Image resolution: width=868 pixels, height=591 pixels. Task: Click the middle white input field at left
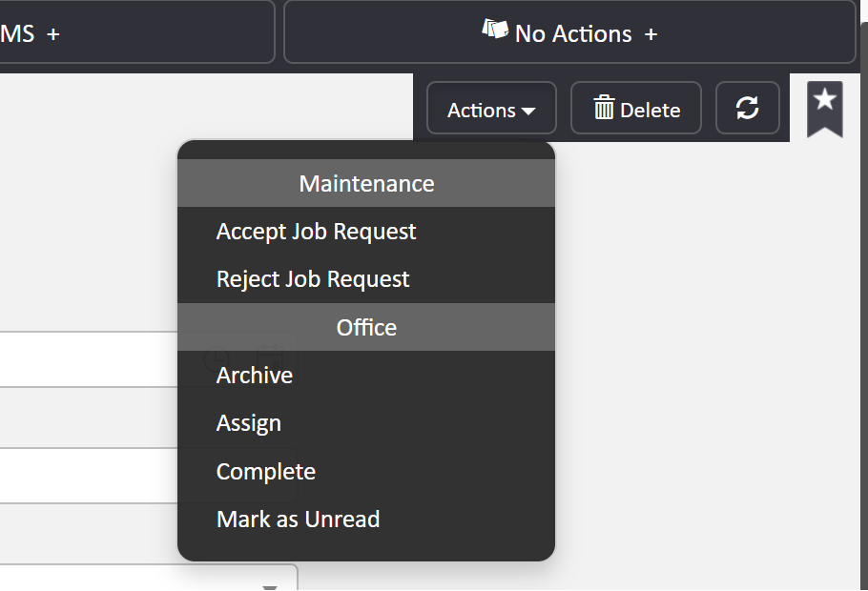[x=89, y=476]
